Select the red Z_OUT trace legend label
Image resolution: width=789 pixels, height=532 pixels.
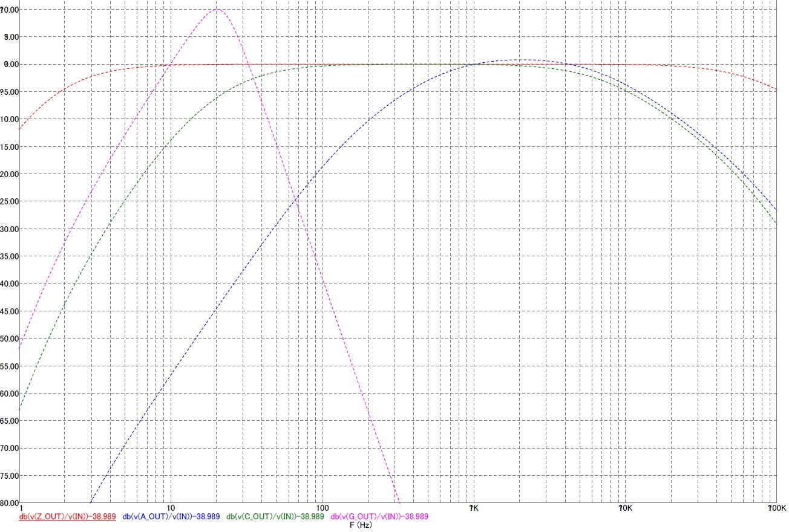[x=68, y=517]
